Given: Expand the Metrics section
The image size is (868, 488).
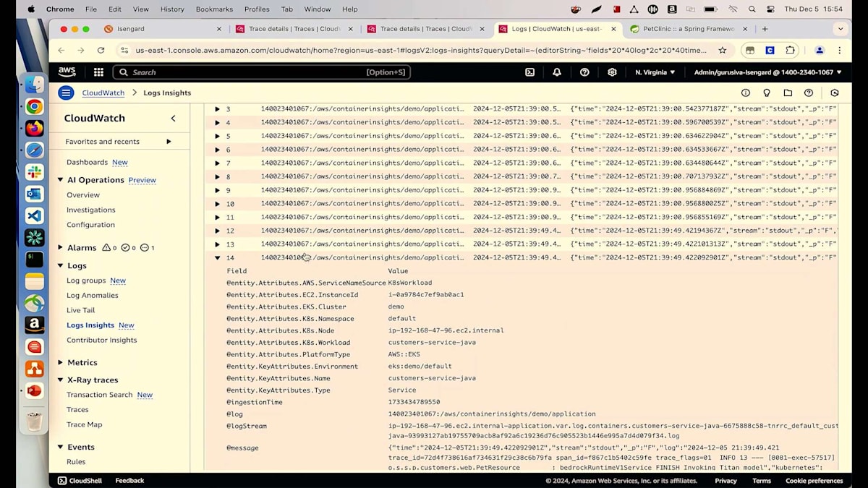Looking at the screenshot, I should point(61,362).
